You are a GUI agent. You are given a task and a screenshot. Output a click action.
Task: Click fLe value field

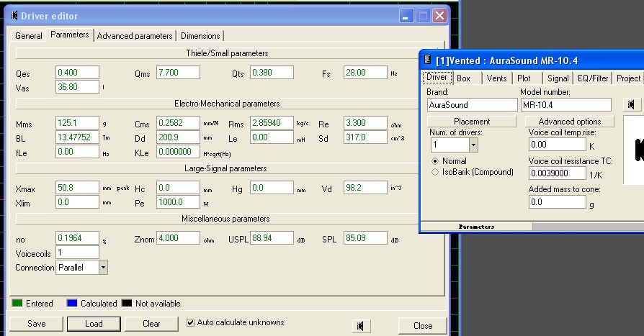77,152
